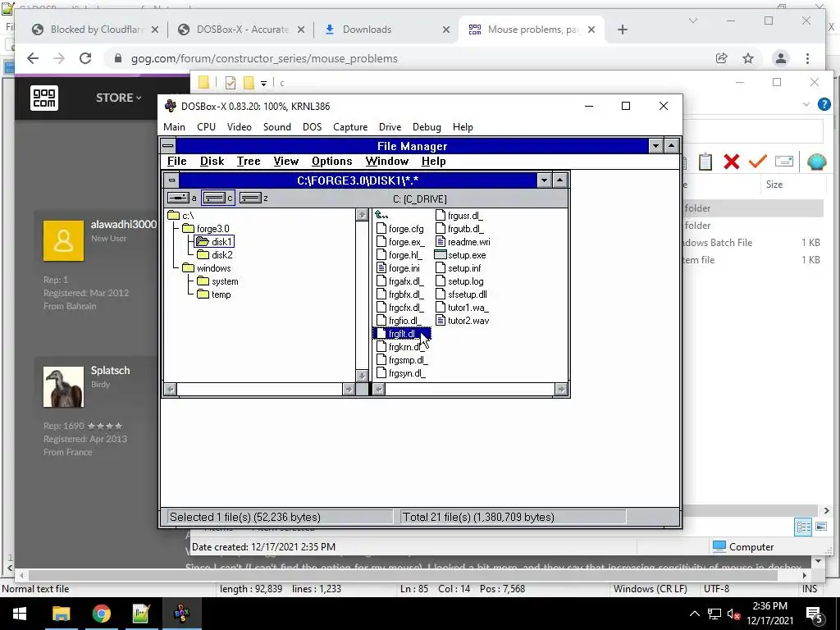
Task: Select the windows folder in tree
Action: (206, 268)
